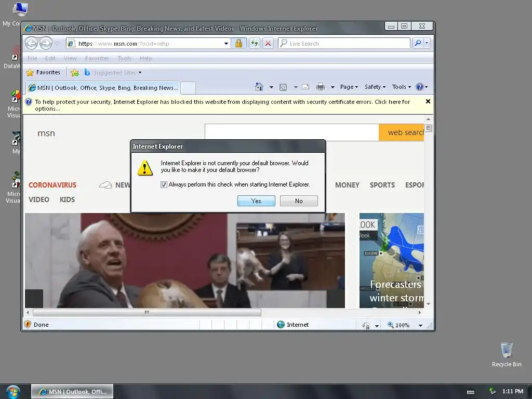Image resolution: width=532 pixels, height=399 pixels.
Task: Open the governor news story image
Action: tap(185, 261)
